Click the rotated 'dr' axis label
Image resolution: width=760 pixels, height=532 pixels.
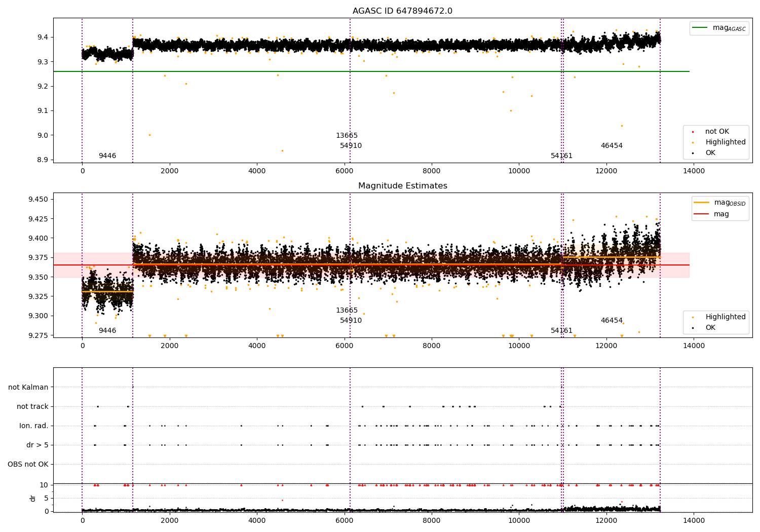coord(33,498)
